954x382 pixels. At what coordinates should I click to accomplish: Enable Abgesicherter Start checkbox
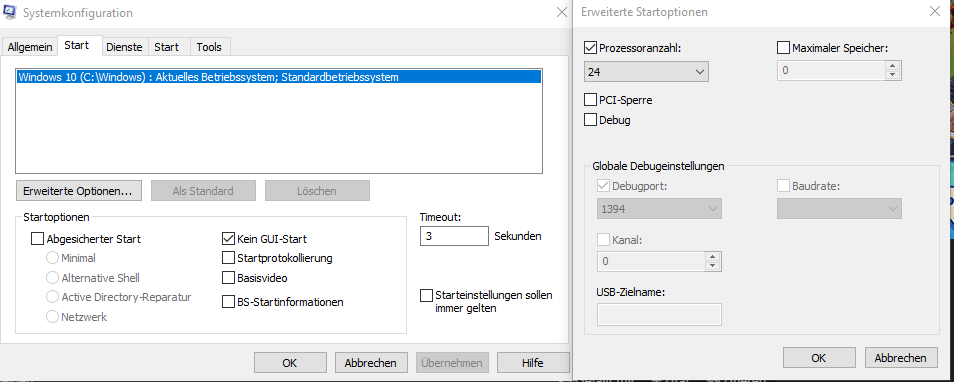pos(37,239)
